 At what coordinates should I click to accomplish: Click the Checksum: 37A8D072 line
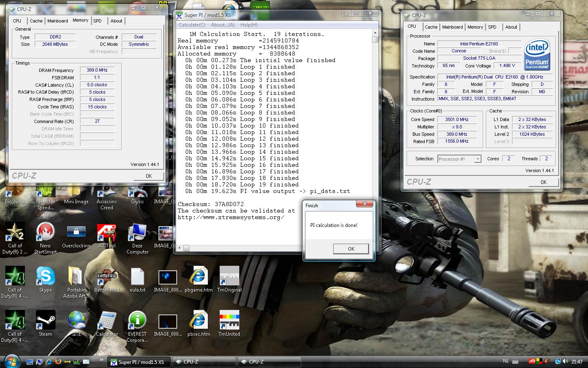(x=211, y=204)
